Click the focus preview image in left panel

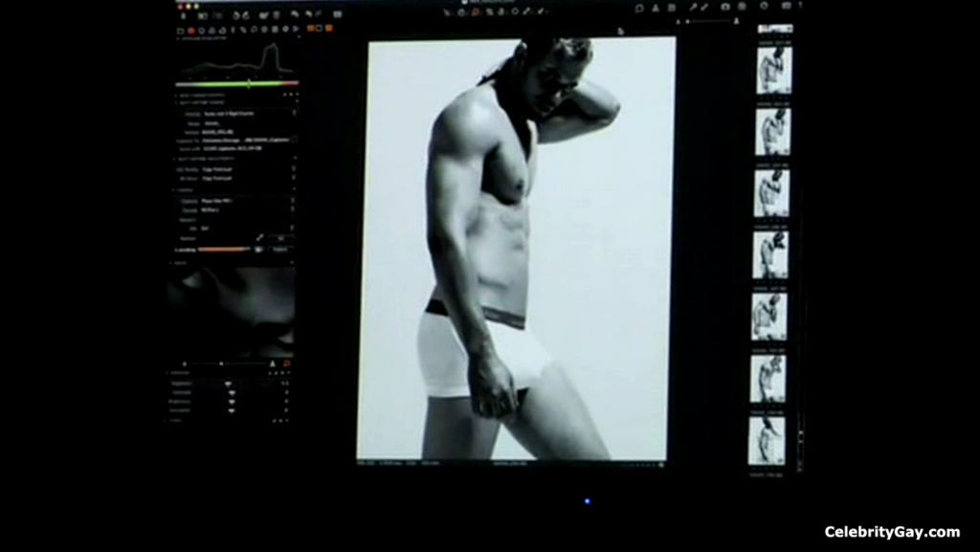click(x=232, y=313)
